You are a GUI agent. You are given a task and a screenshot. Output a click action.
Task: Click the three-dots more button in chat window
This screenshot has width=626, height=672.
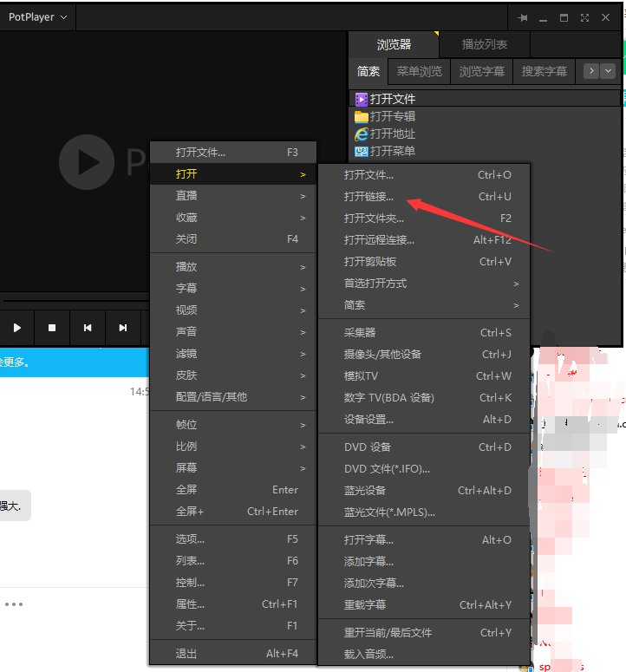click(x=14, y=604)
